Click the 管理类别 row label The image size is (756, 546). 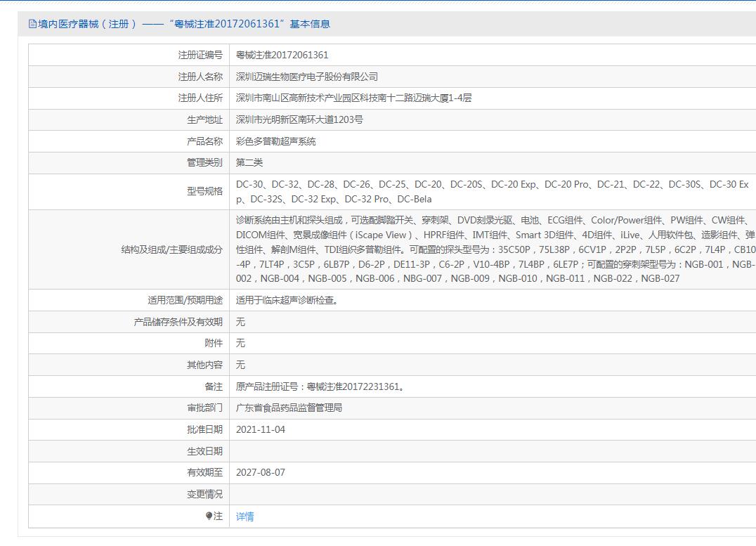tap(205, 162)
